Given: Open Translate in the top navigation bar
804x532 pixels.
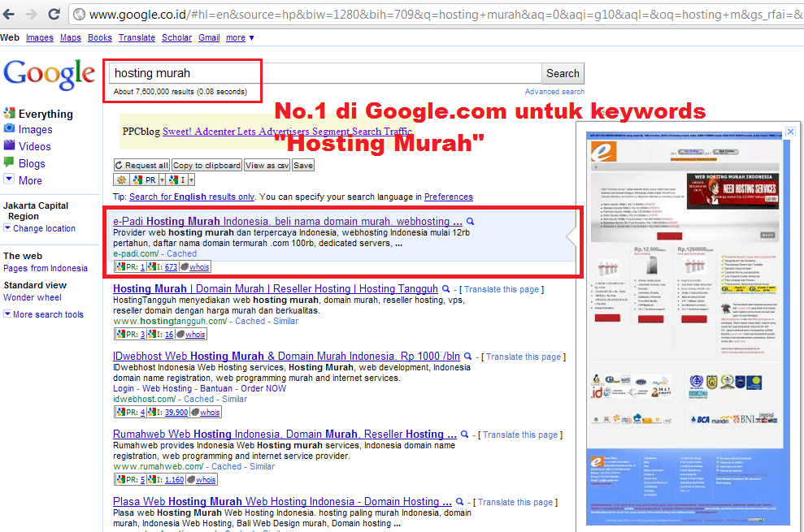Looking at the screenshot, I should click(x=137, y=37).
